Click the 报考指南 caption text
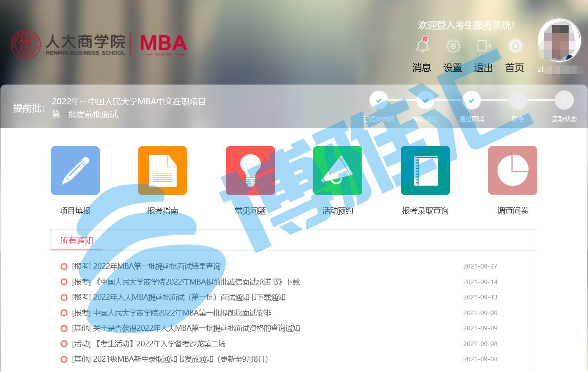The image size is (588, 372). click(x=162, y=211)
